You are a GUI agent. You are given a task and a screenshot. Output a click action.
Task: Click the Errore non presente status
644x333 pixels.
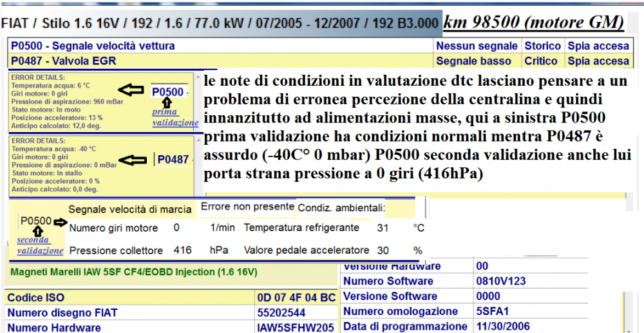[247, 206]
